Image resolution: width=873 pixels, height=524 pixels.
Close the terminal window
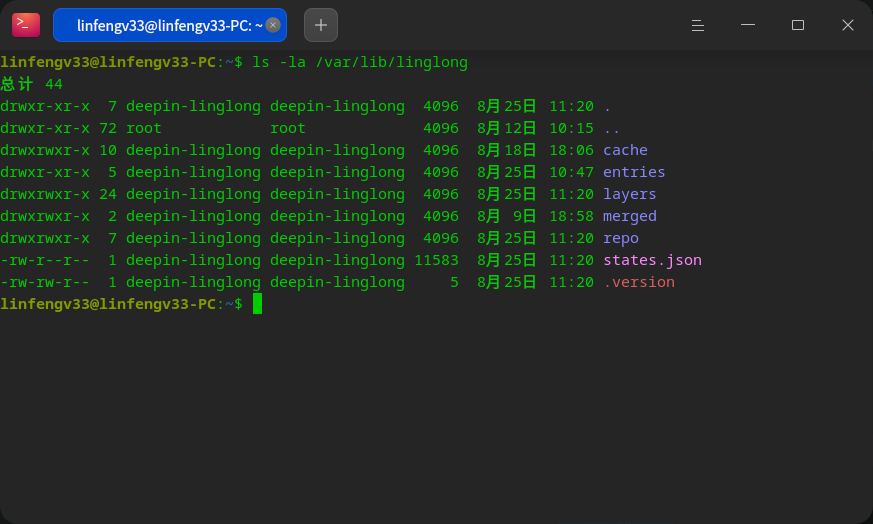847,25
